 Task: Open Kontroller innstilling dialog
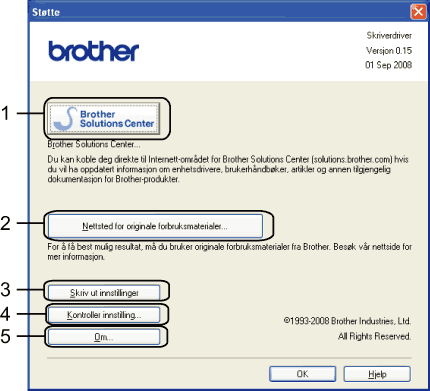[x=104, y=315]
